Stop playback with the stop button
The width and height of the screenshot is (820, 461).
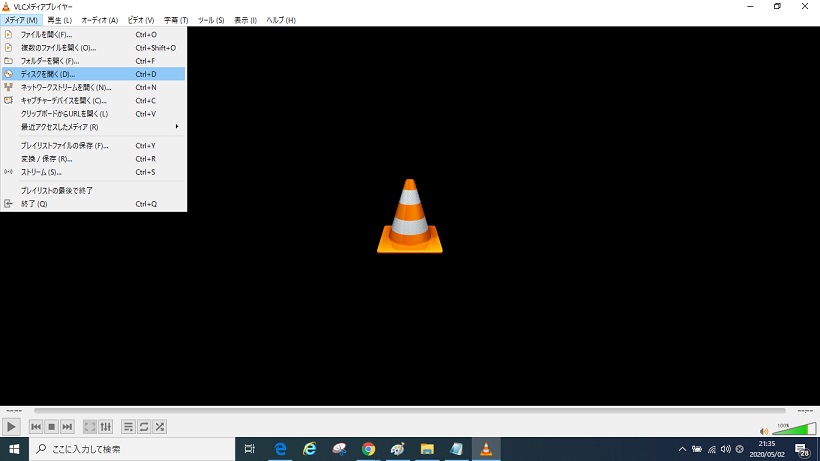(51, 427)
